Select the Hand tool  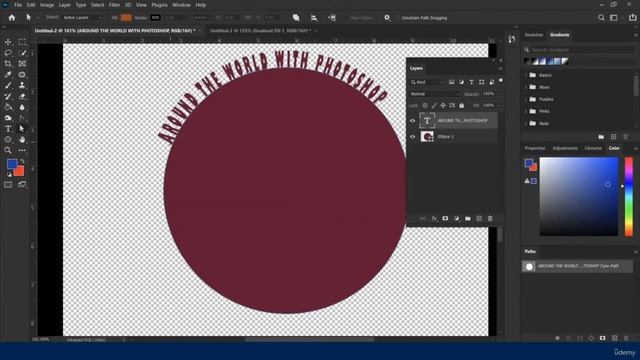[22, 140]
